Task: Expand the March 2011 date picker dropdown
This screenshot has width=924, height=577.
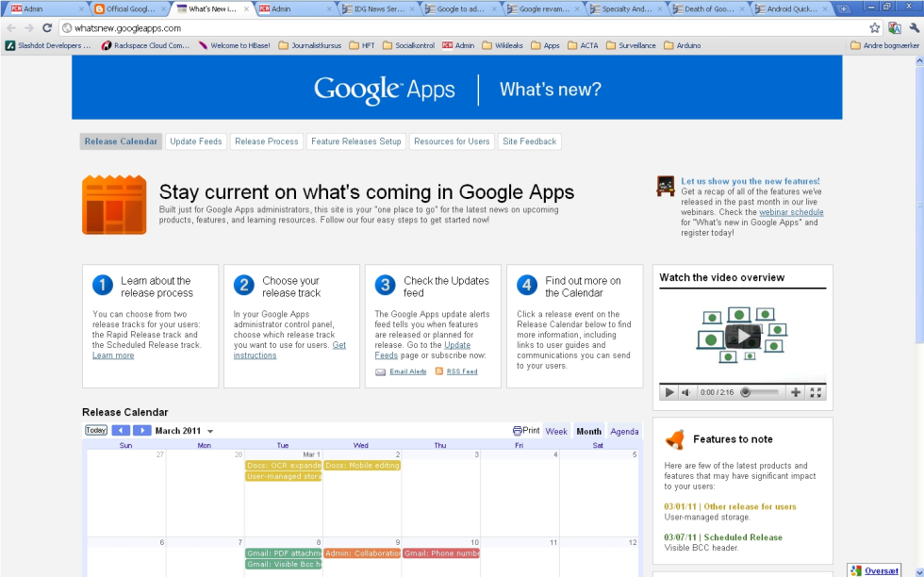Action: [210, 432]
